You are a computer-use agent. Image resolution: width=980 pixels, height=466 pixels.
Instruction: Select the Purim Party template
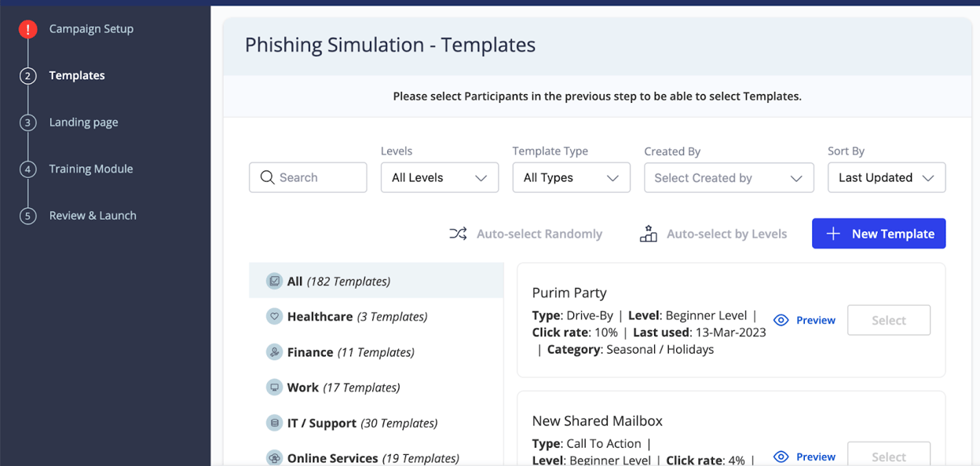click(888, 320)
